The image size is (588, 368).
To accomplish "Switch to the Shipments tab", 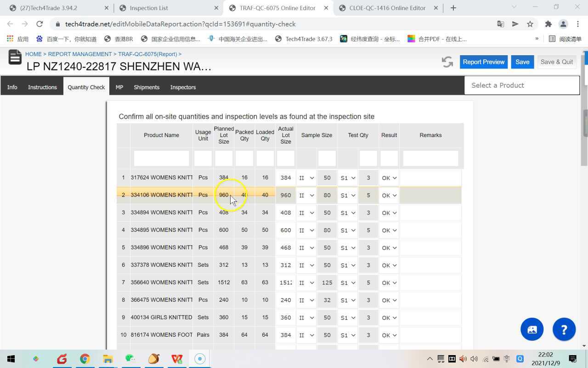I will tap(146, 87).
